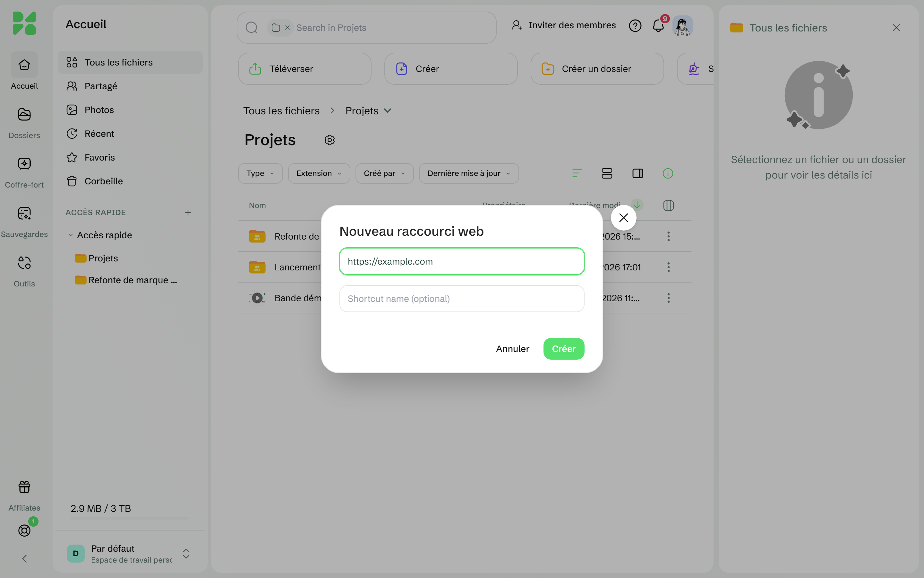924x578 pixels.
Task: Close the Tous les fichiers details panel
Action: pos(896,28)
